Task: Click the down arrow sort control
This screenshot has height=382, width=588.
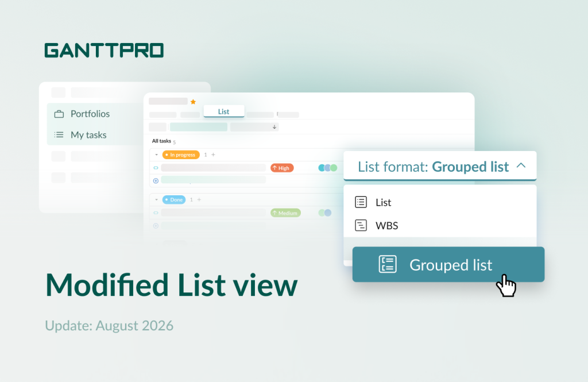Action: pos(274,127)
